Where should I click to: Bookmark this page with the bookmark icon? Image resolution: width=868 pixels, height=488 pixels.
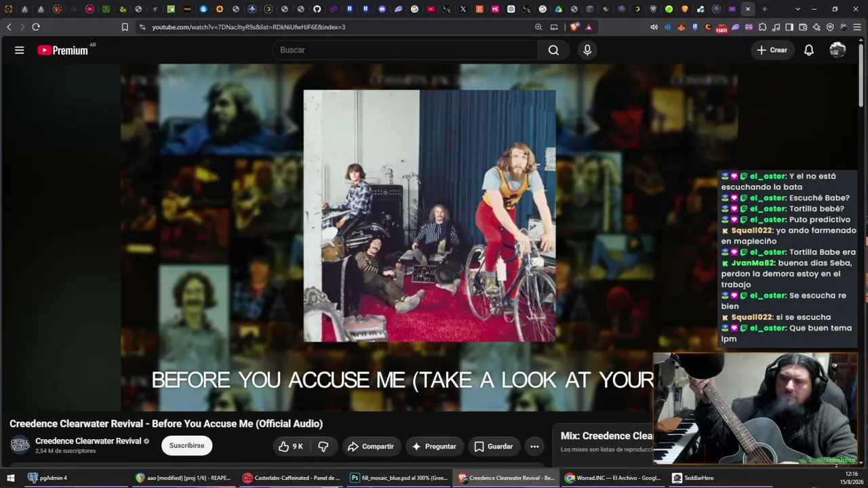tap(125, 27)
